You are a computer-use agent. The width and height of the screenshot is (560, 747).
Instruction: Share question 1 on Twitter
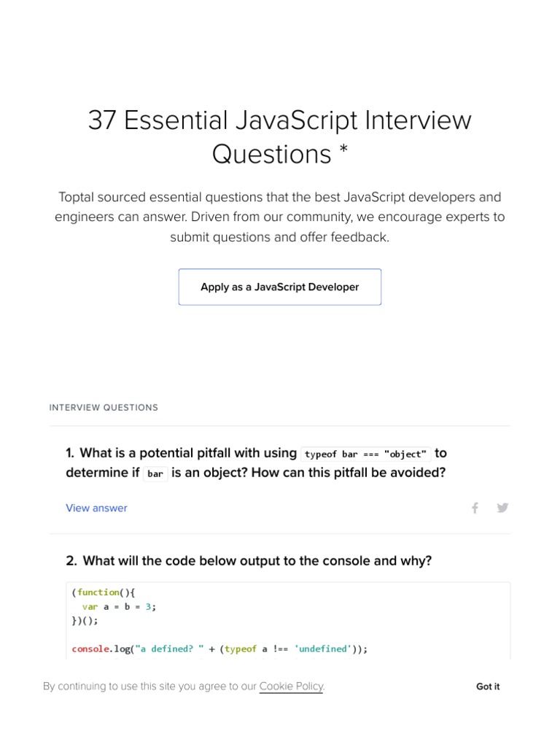click(x=502, y=508)
